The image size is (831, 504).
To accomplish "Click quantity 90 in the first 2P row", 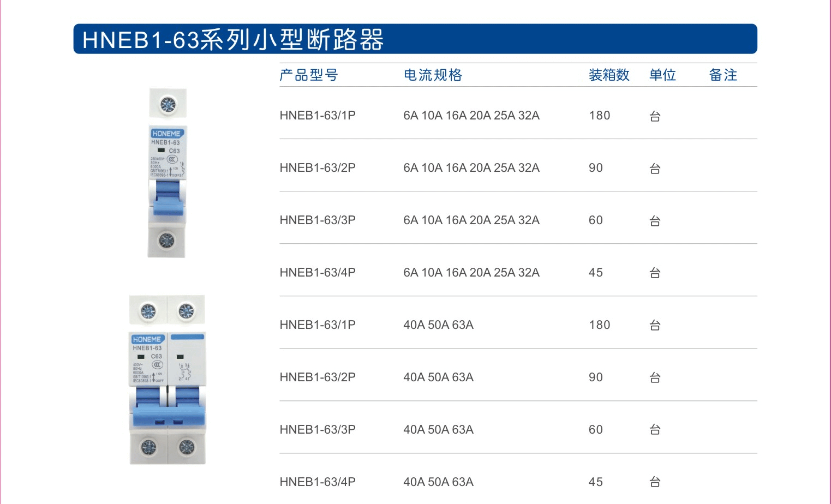I will click(x=596, y=168).
